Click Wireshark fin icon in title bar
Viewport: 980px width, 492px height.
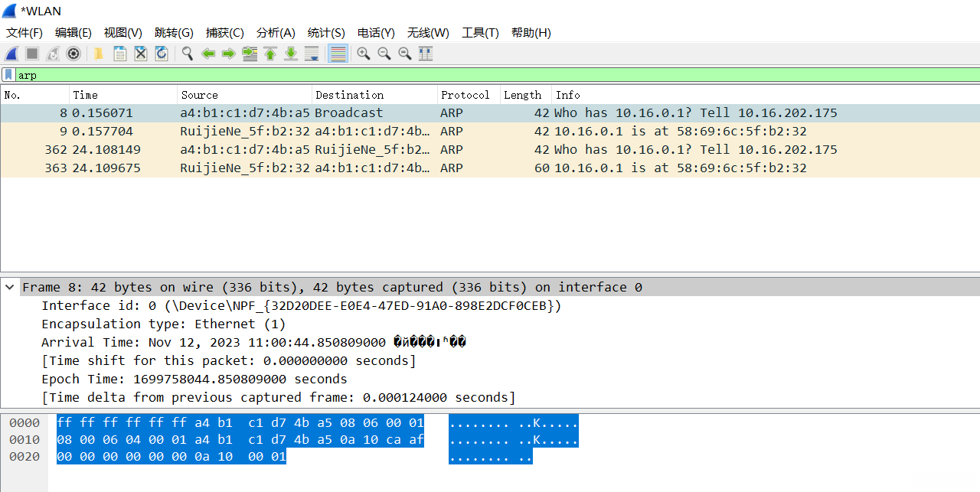(x=9, y=11)
